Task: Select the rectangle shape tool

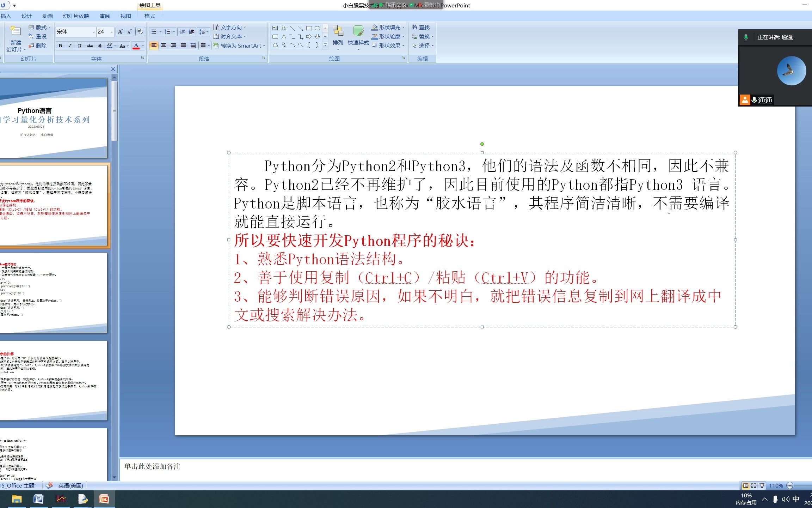Action: tap(309, 28)
